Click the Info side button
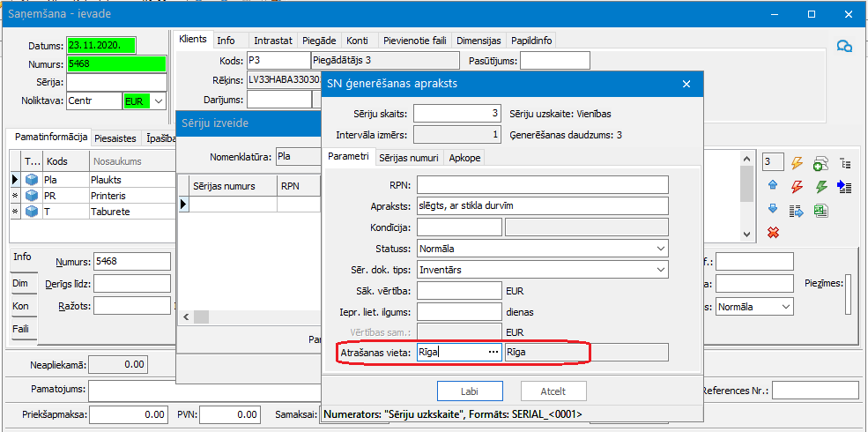This screenshot has height=432, width=868. (23, 257)
